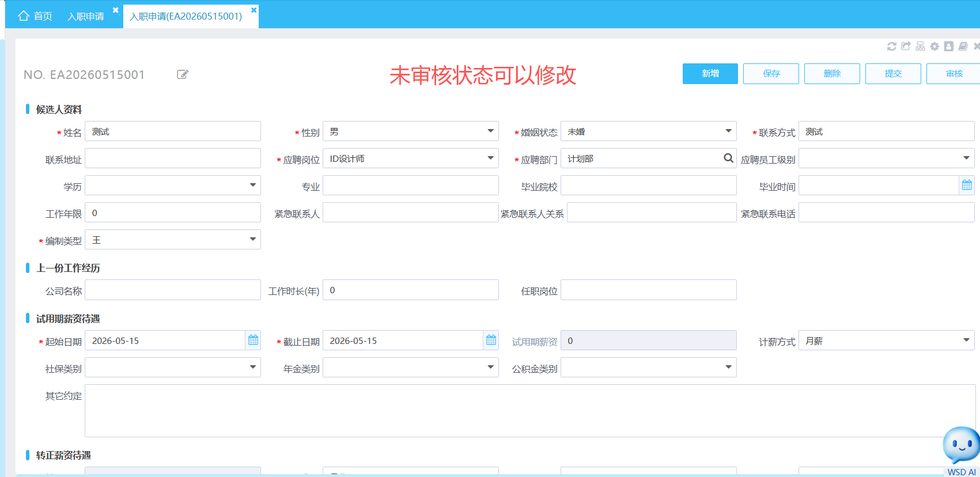Expand the 婚姻状态 dropdown

[x=728, y=131]
